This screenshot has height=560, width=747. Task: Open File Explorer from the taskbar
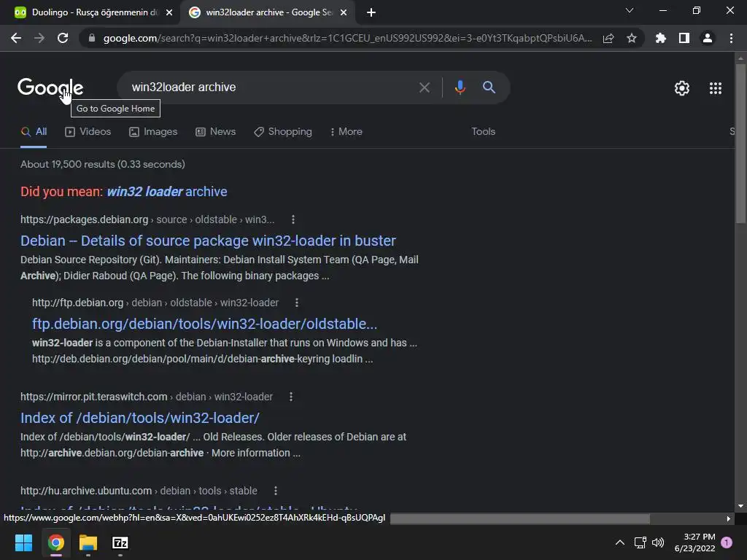(88, 542)
